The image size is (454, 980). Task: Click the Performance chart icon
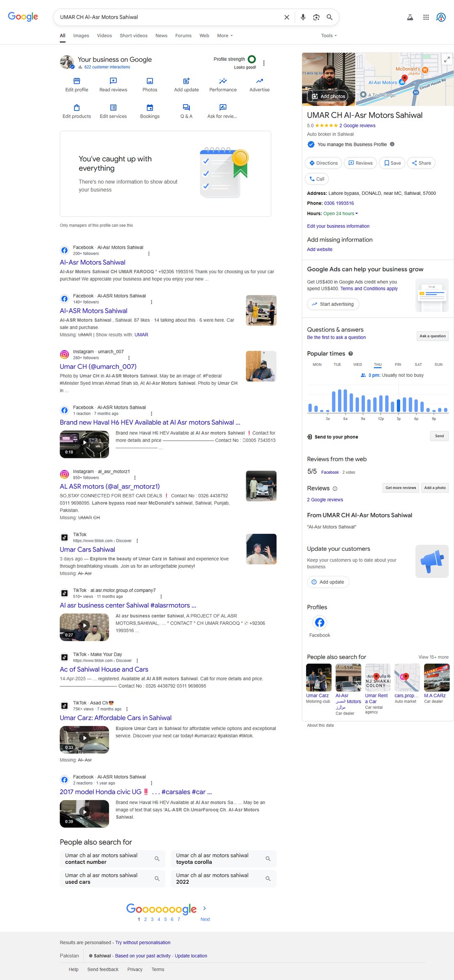click(223, 81)
